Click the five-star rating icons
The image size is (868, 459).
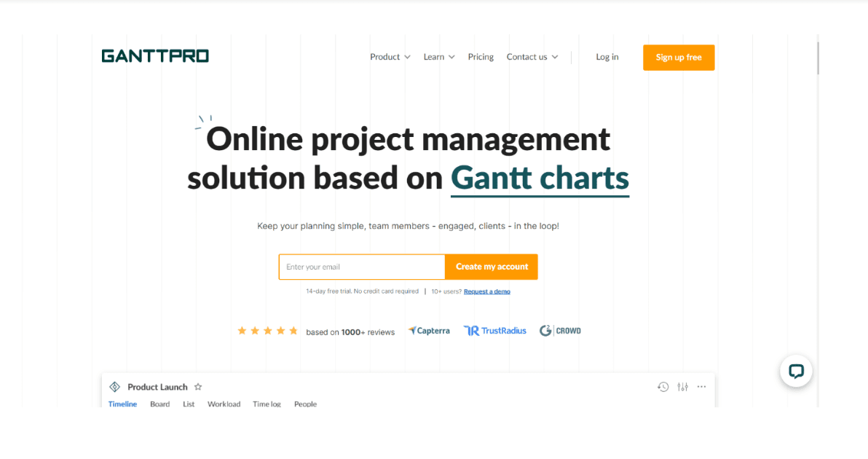(268, 331)
